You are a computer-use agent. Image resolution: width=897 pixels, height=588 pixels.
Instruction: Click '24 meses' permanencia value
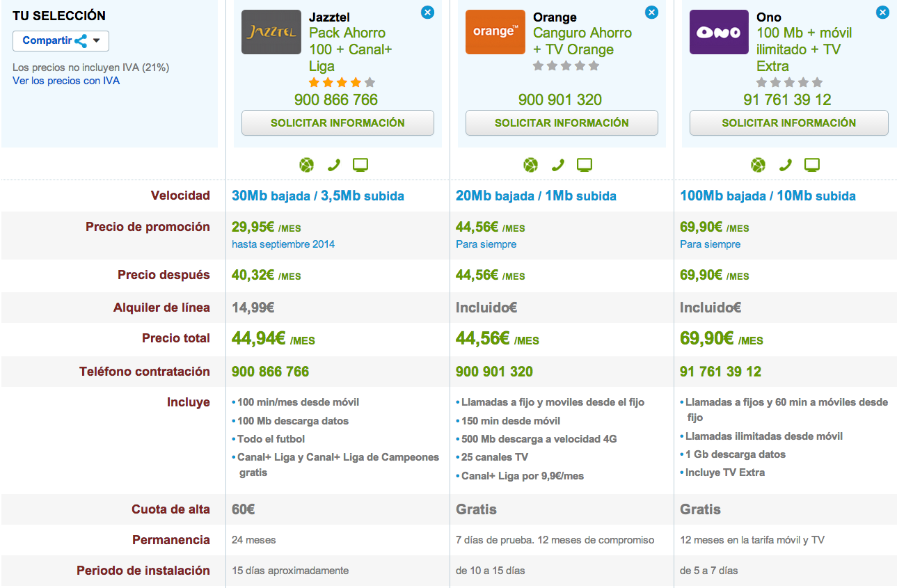point(254,540)
